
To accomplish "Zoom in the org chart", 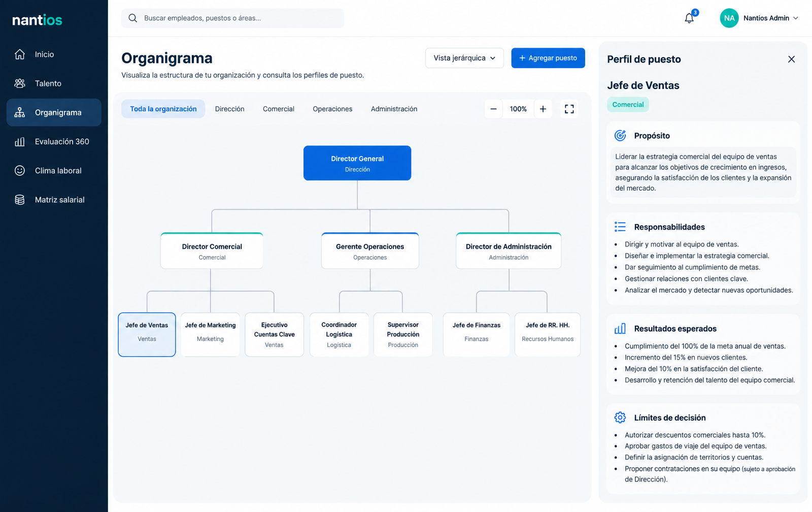I will (x=543, y=109).
